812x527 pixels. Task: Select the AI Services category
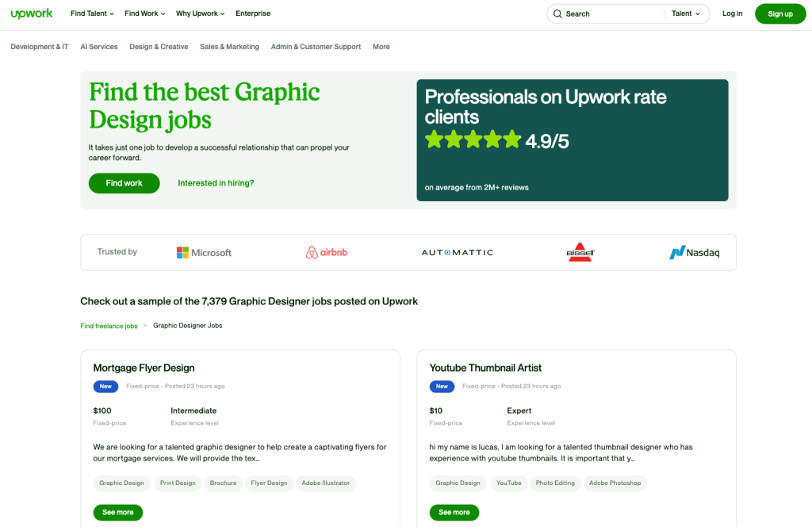coord(99,47)
